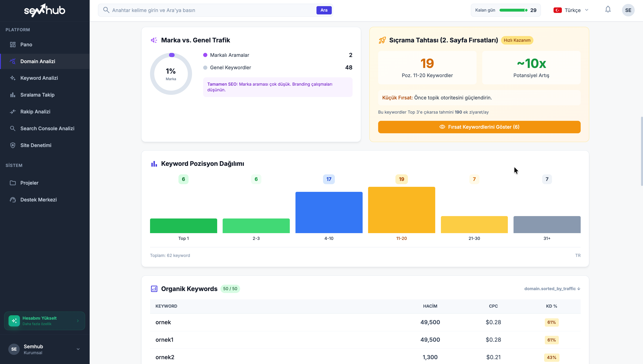The width and height of the screenshot is (643, 364).
Task: Open Keyword Analizi from the sidebar
Action: coord(39,78)
